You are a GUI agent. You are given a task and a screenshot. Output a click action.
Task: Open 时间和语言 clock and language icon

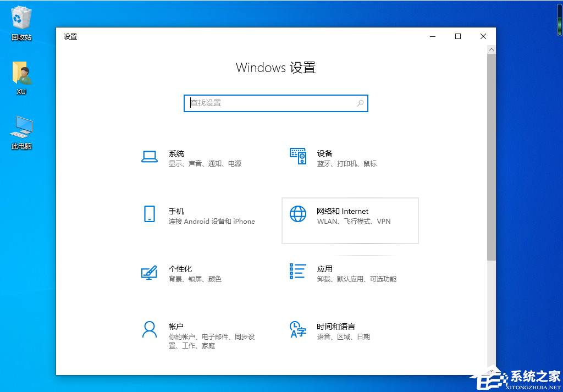coord(297,329)
